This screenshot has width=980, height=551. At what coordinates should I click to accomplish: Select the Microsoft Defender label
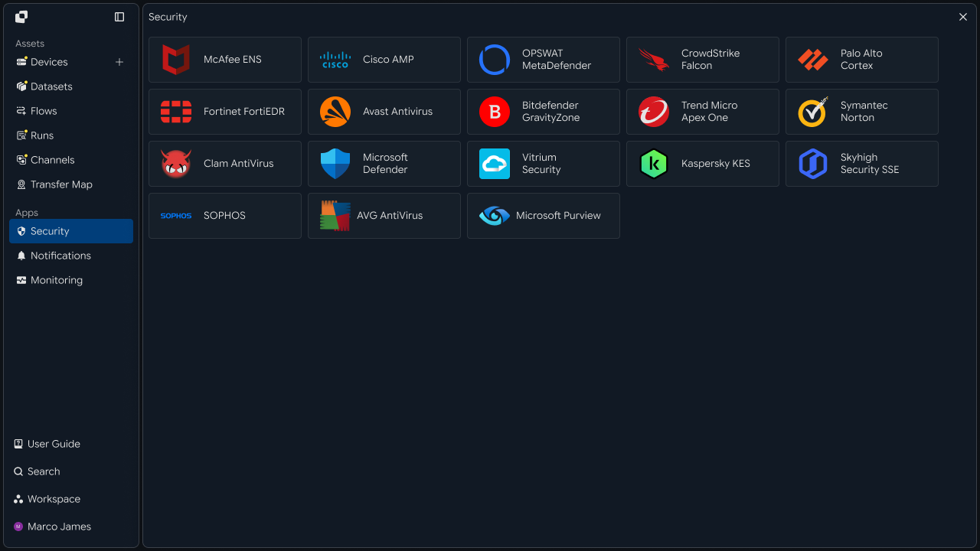pos(385,164)
